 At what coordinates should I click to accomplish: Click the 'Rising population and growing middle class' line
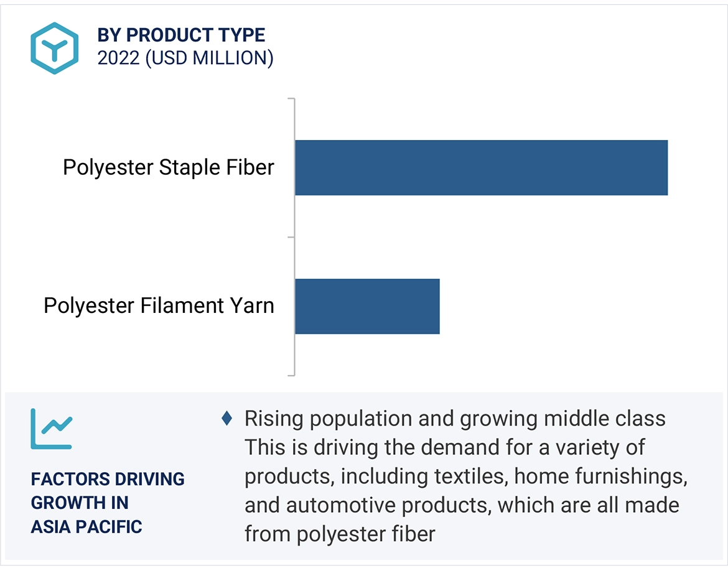pos(455,418)
